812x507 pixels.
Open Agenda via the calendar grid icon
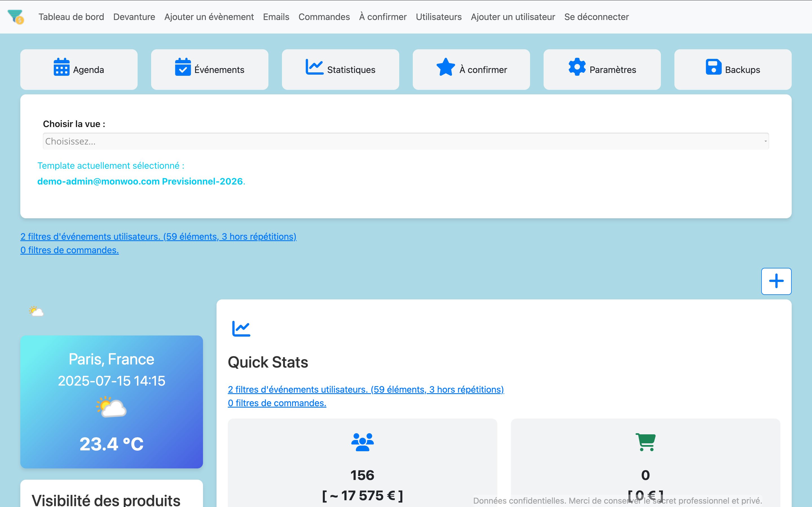click(x=61, y=67)
